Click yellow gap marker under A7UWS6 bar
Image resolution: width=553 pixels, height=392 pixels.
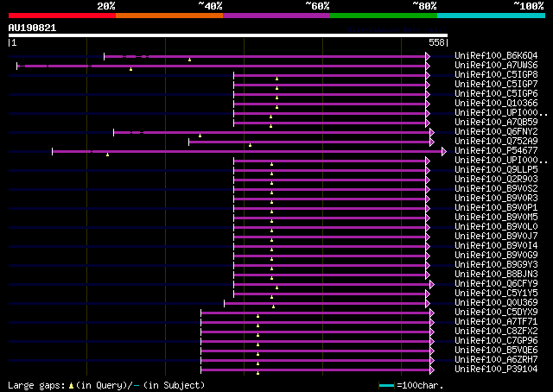tap(130, 69)
